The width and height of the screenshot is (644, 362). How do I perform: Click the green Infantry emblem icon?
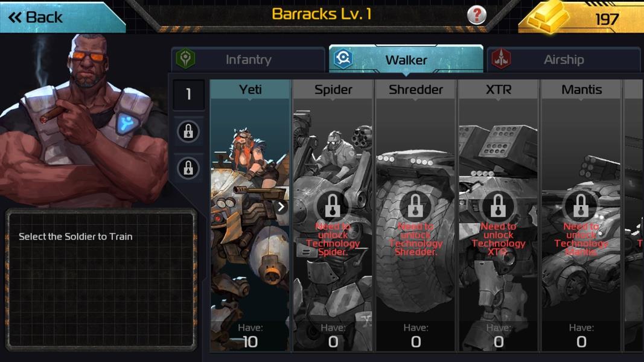click(x=185, y=59)
